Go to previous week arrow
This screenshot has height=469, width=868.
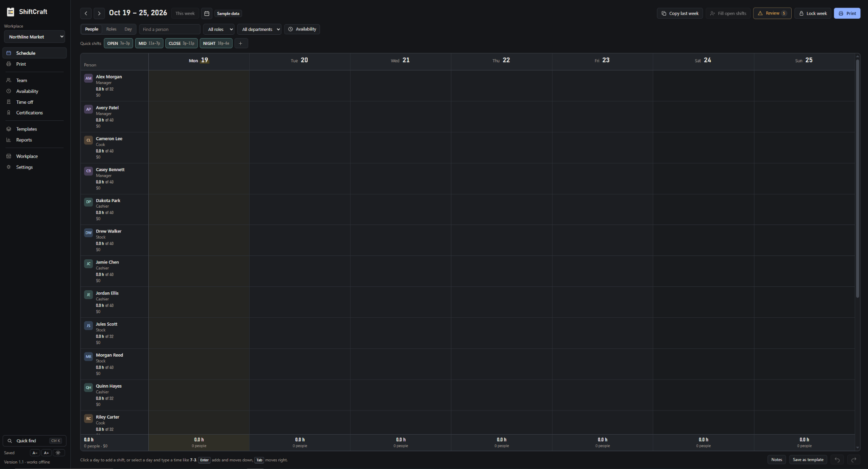(x=86, y=14)
